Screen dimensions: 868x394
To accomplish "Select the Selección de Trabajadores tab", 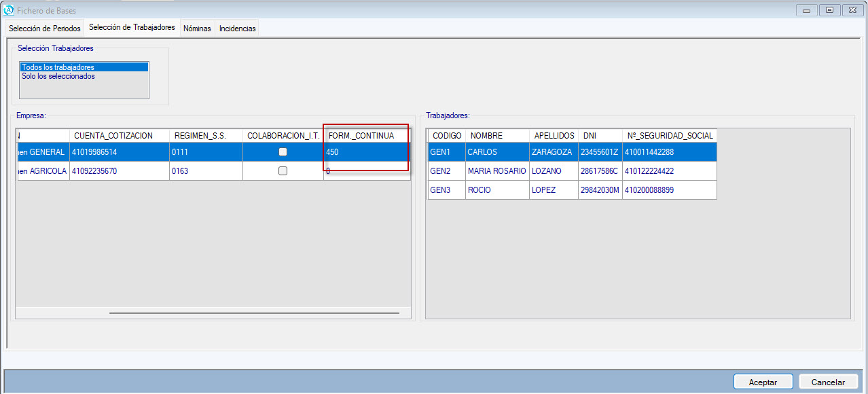I will (x=132, y=28).
